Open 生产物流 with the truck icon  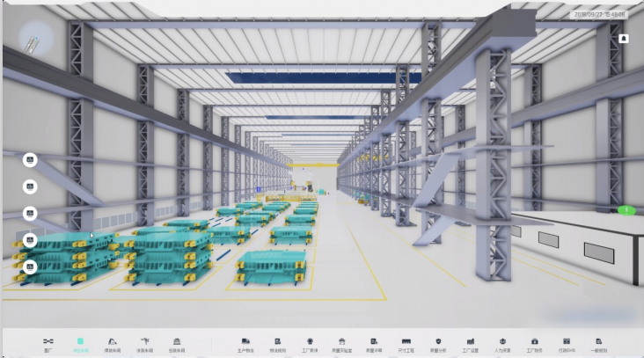[x=245, y=343]
